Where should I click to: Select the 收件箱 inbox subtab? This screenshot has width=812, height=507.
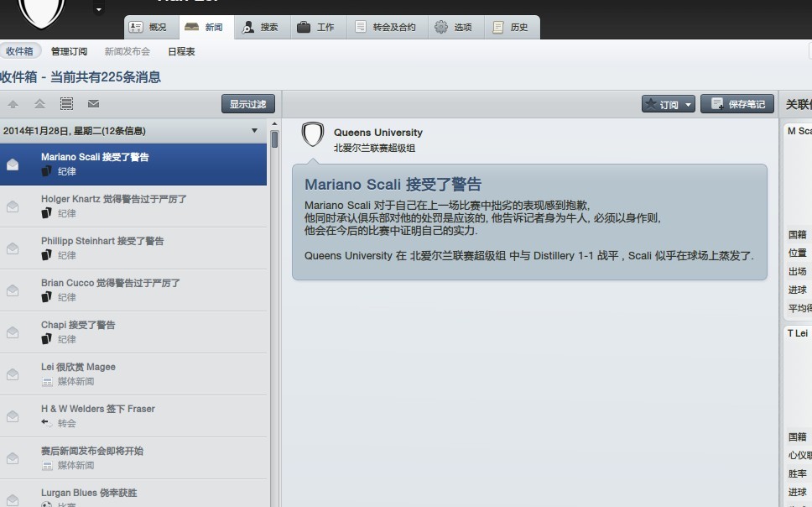[x=19, y=51]
